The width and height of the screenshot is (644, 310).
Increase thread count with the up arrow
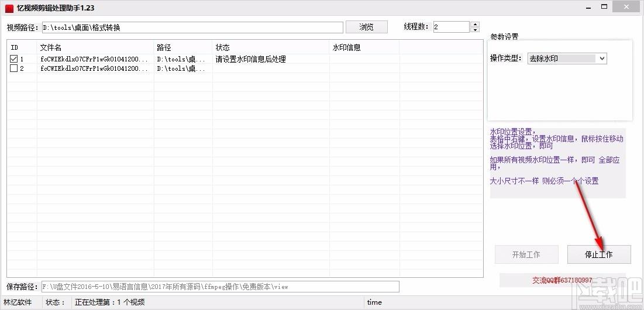pos(475,24)
